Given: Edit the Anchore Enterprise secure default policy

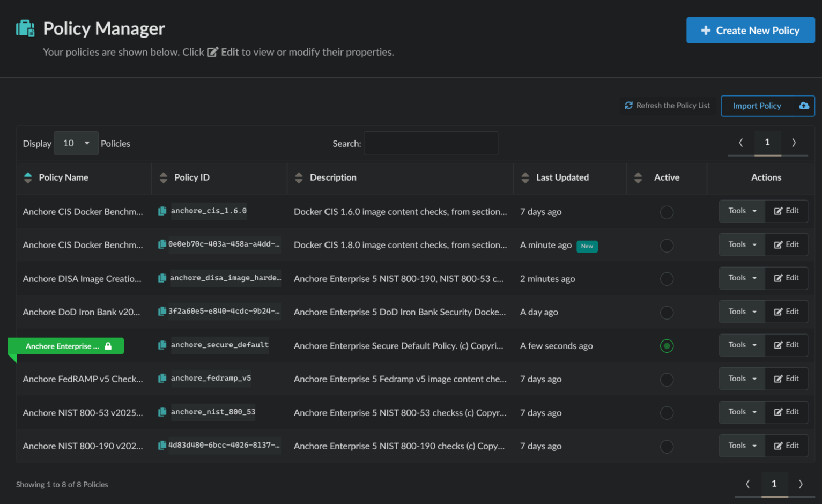Looking at the screenshot, I should 786,345.
